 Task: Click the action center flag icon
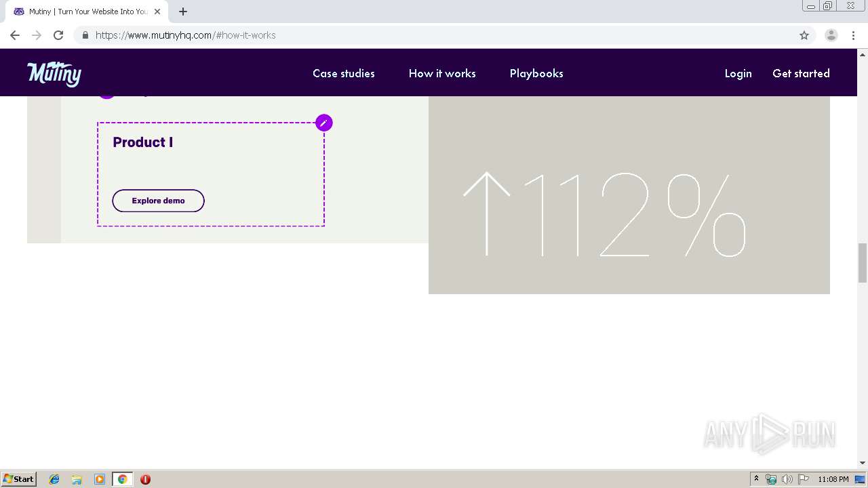804,479
